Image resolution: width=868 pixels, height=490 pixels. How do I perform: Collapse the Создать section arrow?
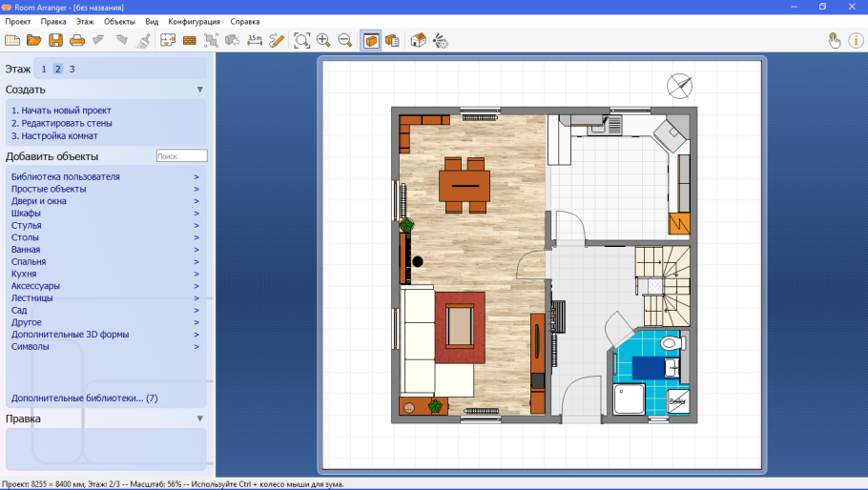click(x=200, y=90)
